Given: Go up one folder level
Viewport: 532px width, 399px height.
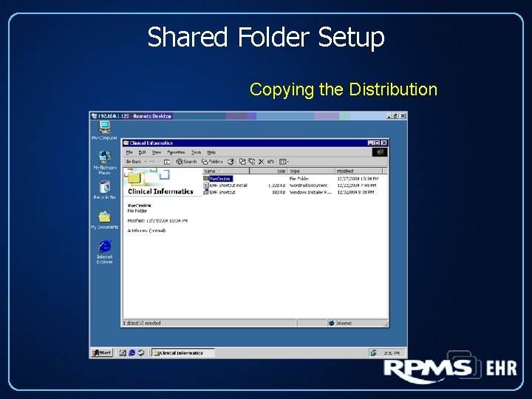Looking at the screenshot, I should point(167,162).
